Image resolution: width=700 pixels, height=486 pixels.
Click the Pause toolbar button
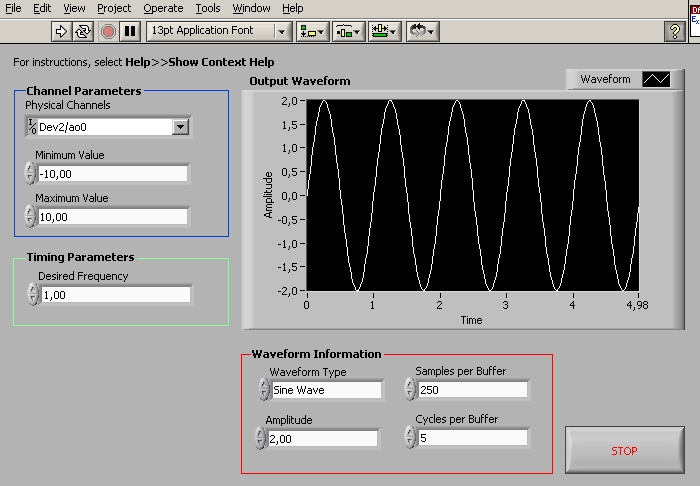tap(130, 31)
